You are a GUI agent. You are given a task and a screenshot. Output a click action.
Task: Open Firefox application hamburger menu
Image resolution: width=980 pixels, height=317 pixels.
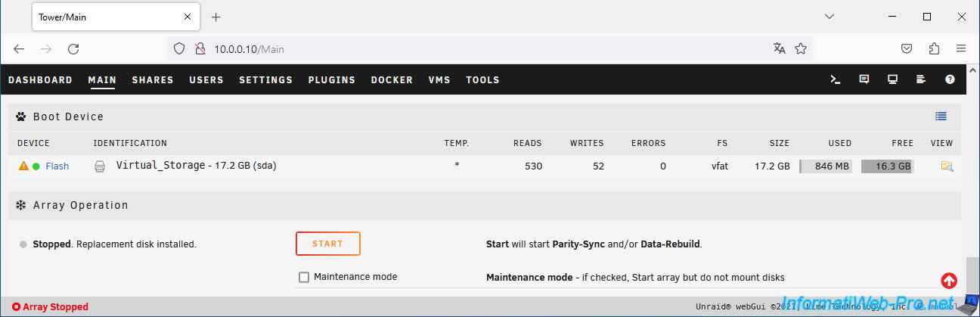pos(961,48)
